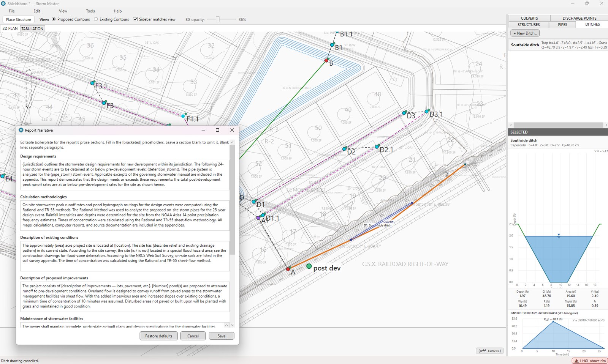Switch to the 2D PLAN tab
The height and width of the screenshot is (364, 608).
pyautogui.click(x=10, y=28)
